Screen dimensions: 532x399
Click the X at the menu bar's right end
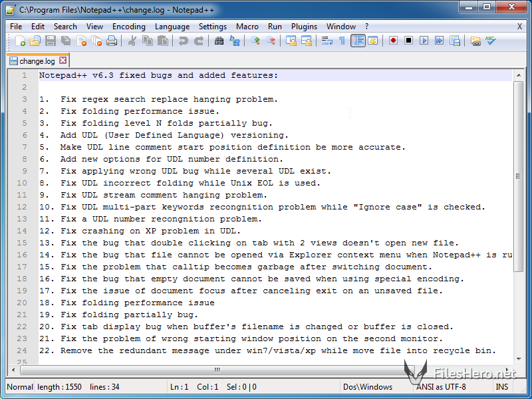click(519, 27)
